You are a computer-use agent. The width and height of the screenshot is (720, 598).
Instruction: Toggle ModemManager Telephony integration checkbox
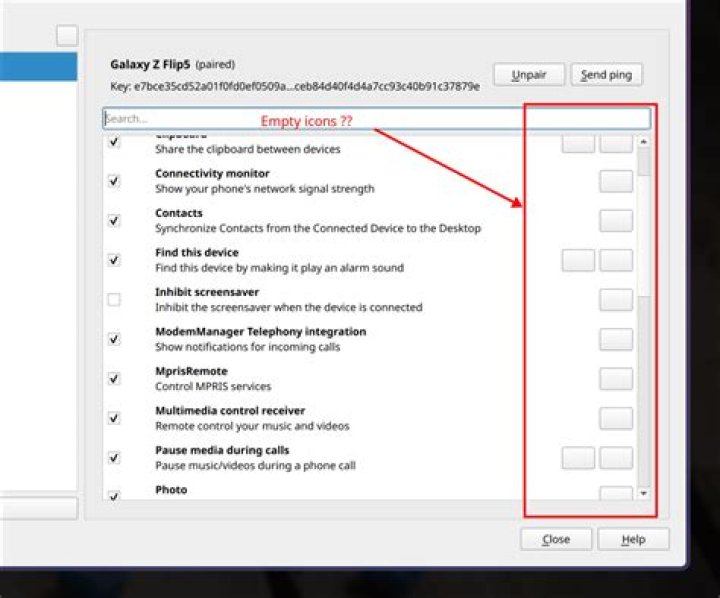[x=114, y=339]
